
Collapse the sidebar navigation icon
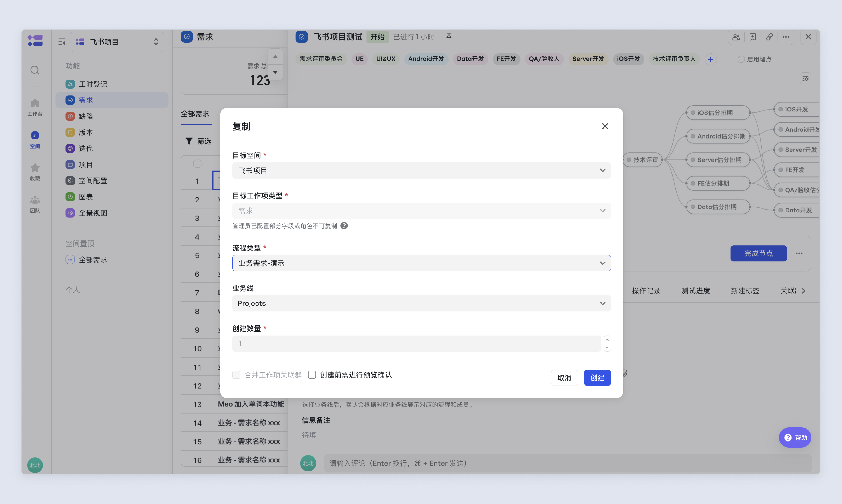tap(61, 42)
